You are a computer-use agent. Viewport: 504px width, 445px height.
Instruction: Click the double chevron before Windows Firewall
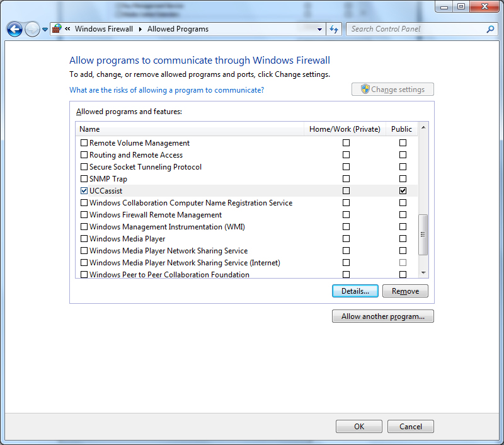click(67, 29)
